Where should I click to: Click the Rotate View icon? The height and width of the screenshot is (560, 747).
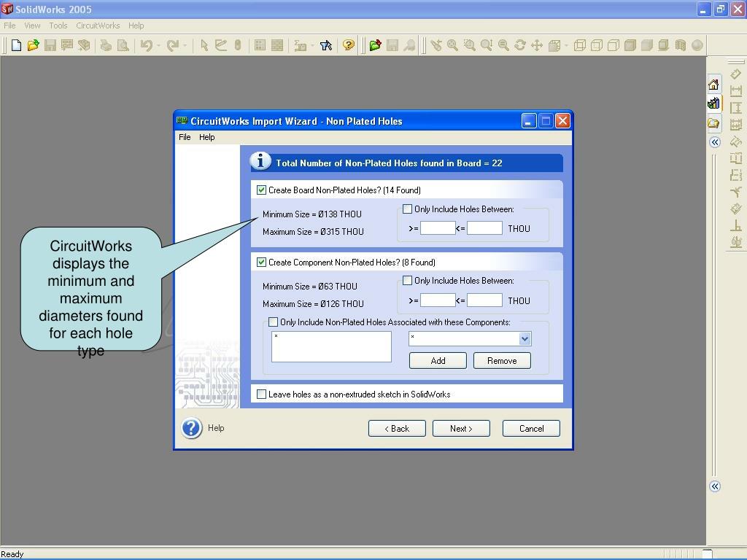click(520, 45)
